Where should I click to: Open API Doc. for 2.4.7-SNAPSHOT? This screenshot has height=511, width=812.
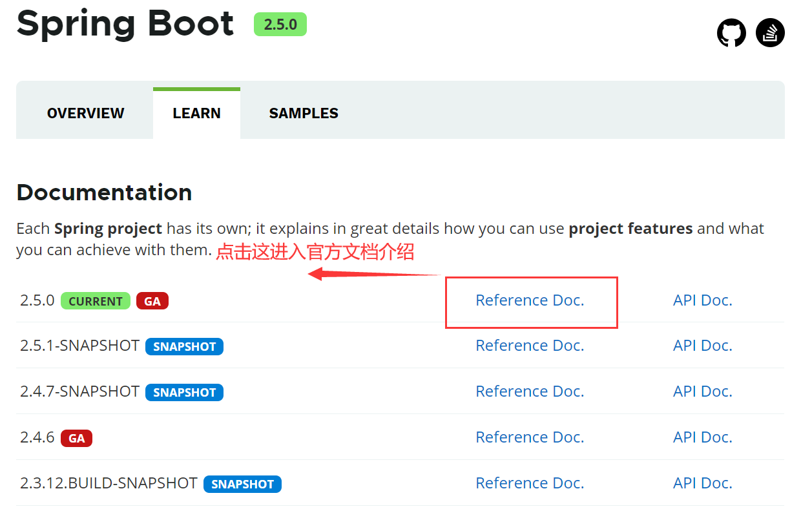point(703,391)
